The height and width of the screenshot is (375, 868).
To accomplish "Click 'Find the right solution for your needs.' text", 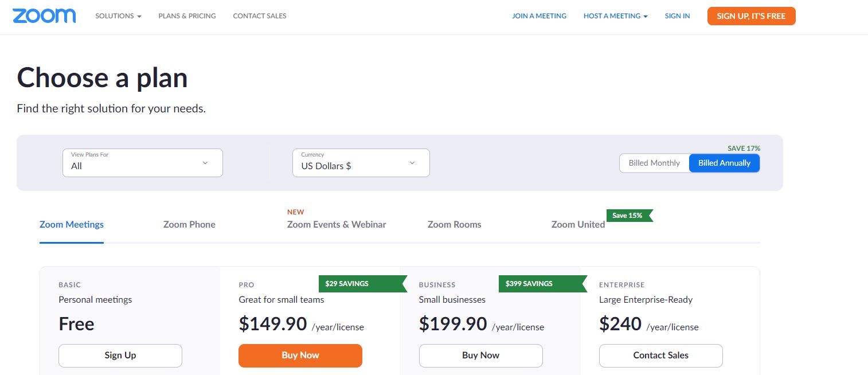I will (x=111, y=108).
